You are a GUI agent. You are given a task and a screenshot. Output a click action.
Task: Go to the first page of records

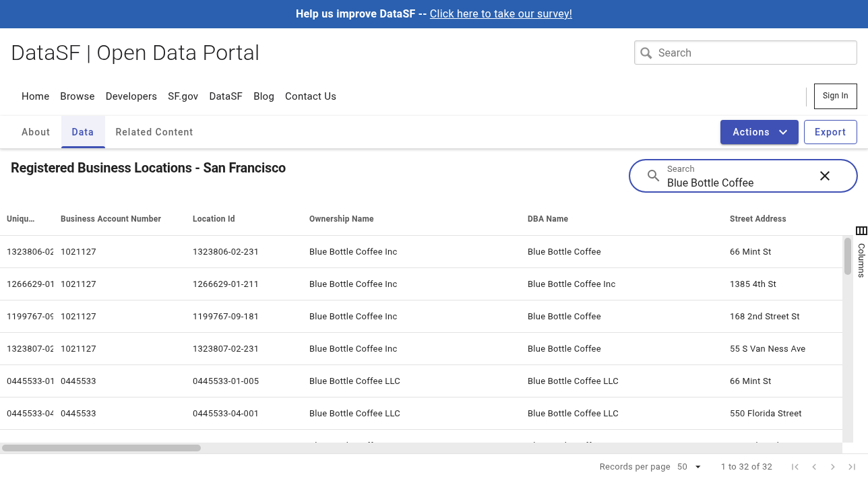(x=795, y=467)
